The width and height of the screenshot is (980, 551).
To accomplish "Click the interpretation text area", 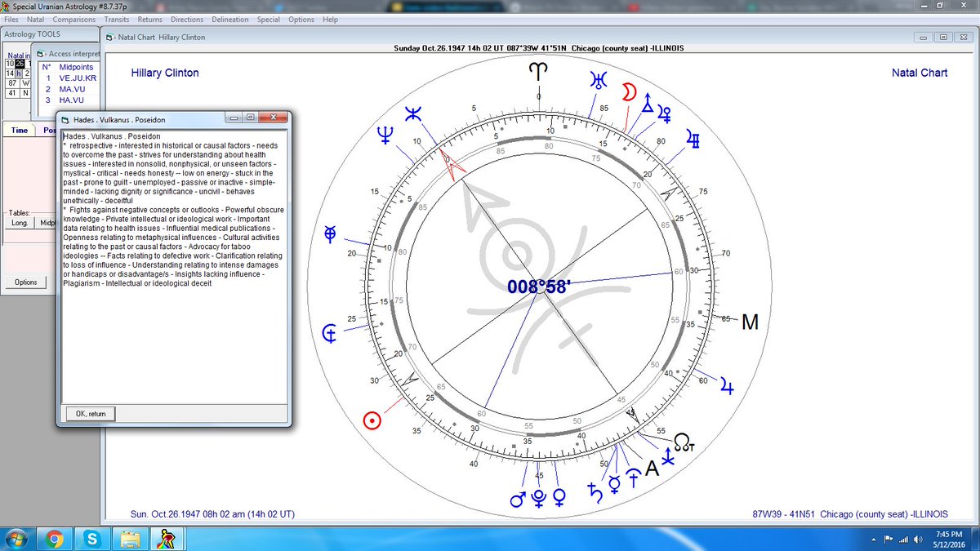I will pyautogui.click(x=175, y=266).
